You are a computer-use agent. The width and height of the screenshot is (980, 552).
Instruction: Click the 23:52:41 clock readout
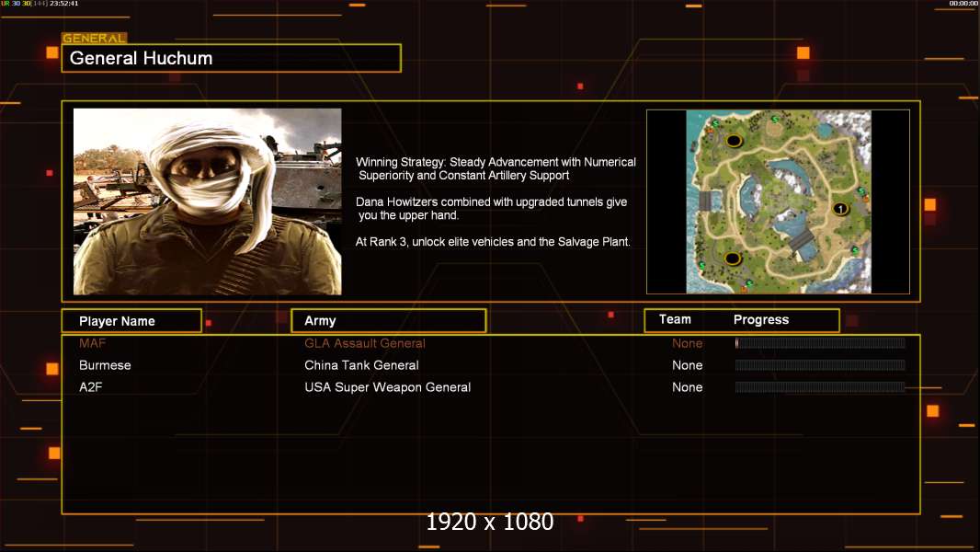[x=63, y=4]
